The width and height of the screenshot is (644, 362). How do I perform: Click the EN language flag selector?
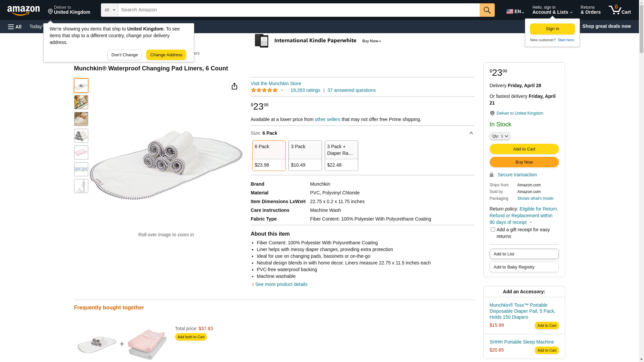click(x=515, y=11)
